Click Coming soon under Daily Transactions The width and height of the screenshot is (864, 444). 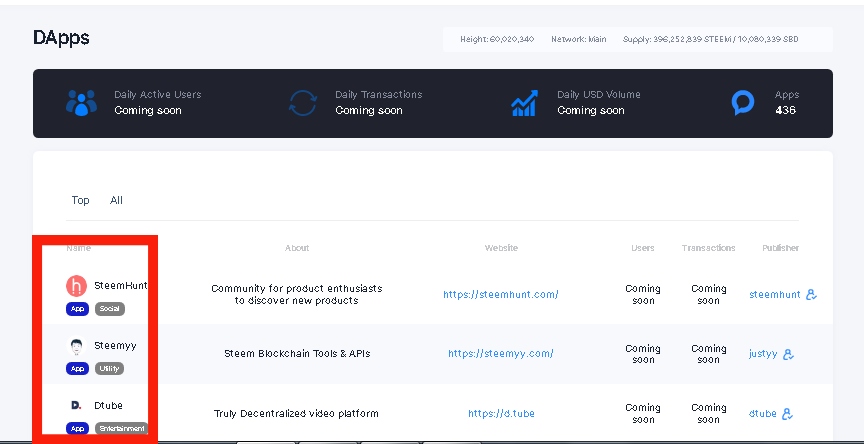(369, 110)
